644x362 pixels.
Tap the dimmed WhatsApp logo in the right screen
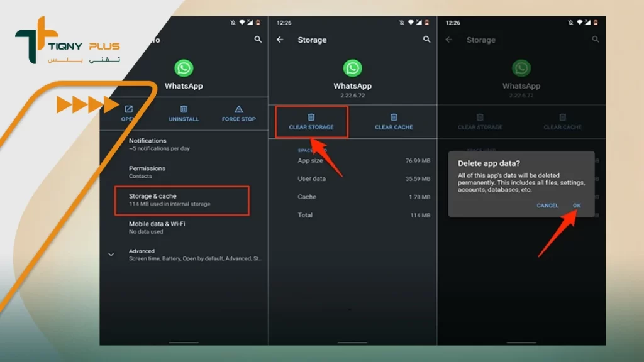click(521, 68)
